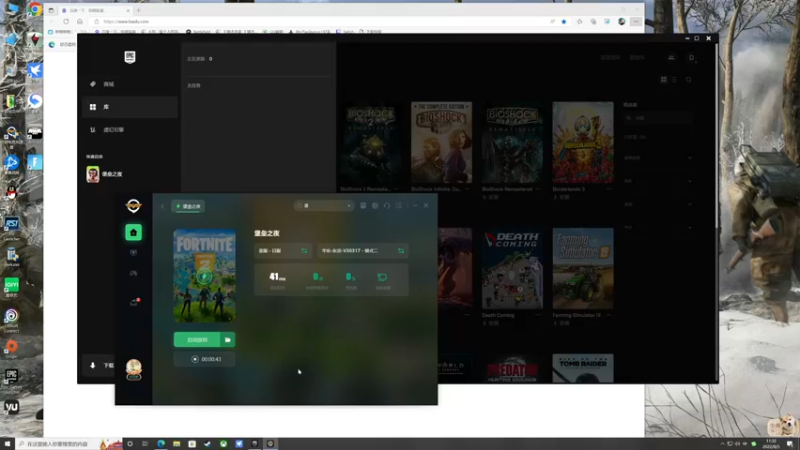Screen dimensions: 800x450
Task: Click the Edge browser home icon
Action: (x=80, y=21)
